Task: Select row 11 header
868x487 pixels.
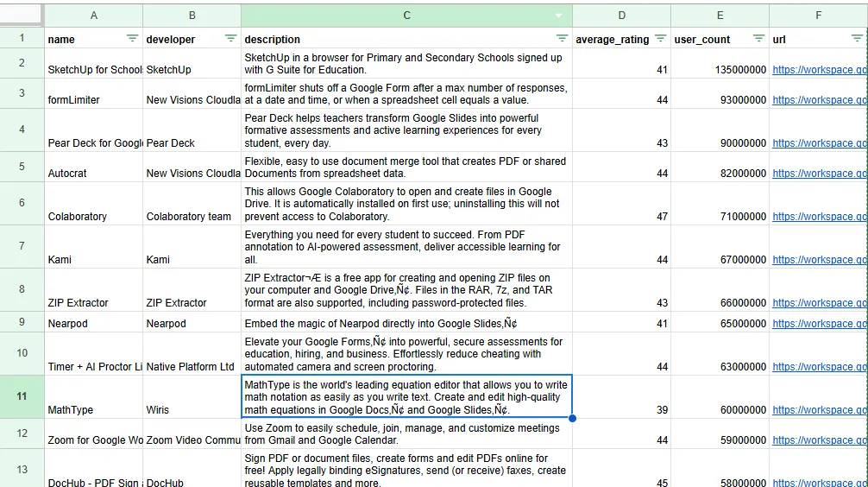Action: tap(22, 396)
